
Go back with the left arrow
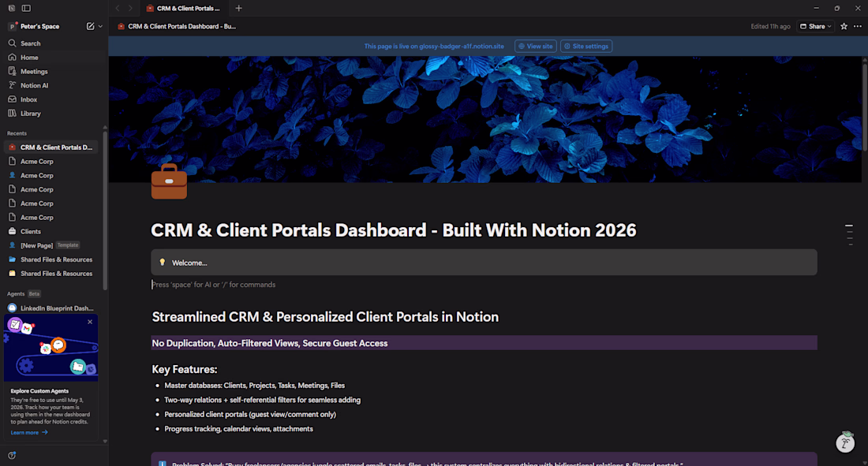point(118,9)
